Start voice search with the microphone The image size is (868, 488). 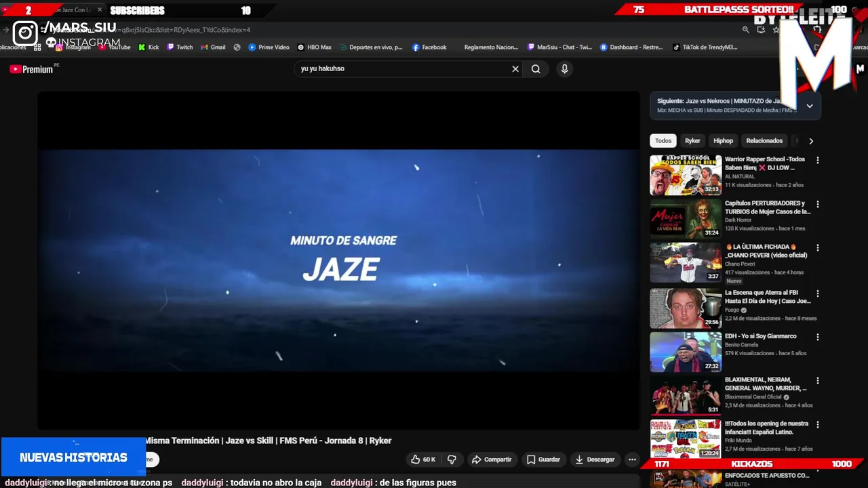point(564,68)
